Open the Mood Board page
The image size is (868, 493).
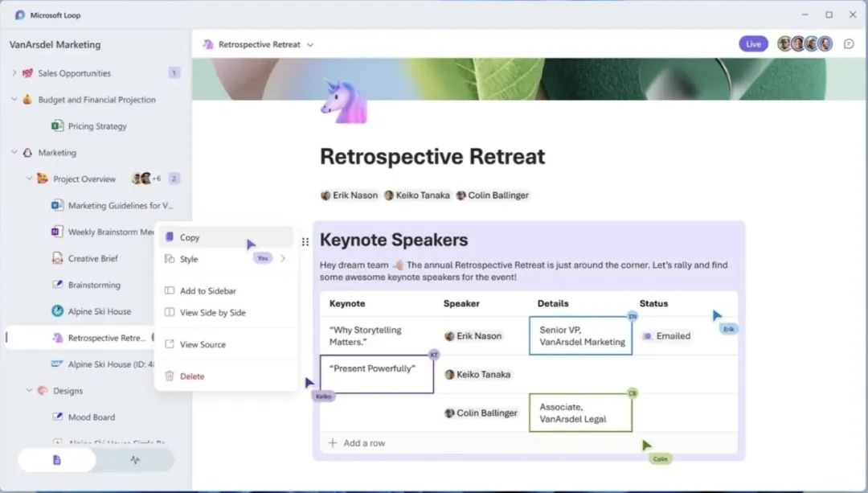click(84, 417)
